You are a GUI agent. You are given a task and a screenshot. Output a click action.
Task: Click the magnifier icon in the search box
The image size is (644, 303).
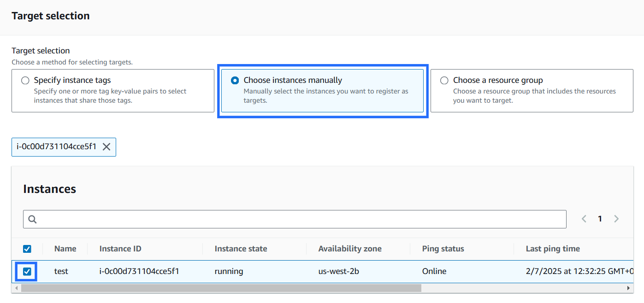point(32,219)
